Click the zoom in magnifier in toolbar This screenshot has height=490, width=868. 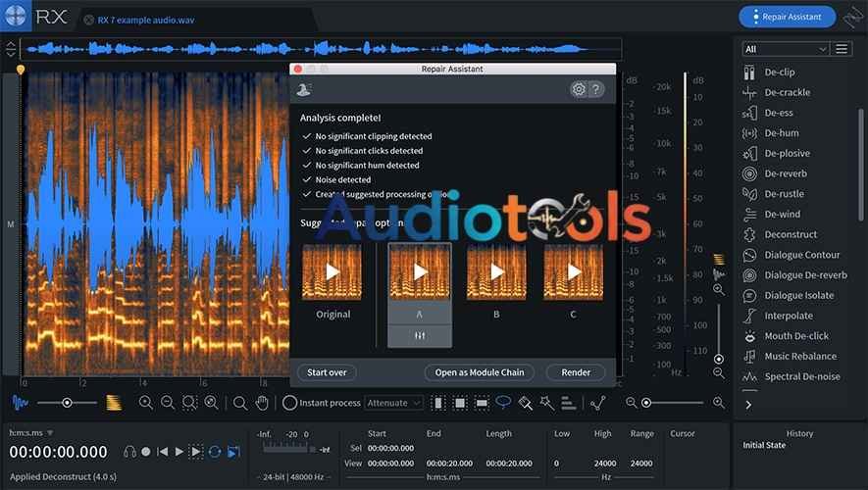[145, 403]
